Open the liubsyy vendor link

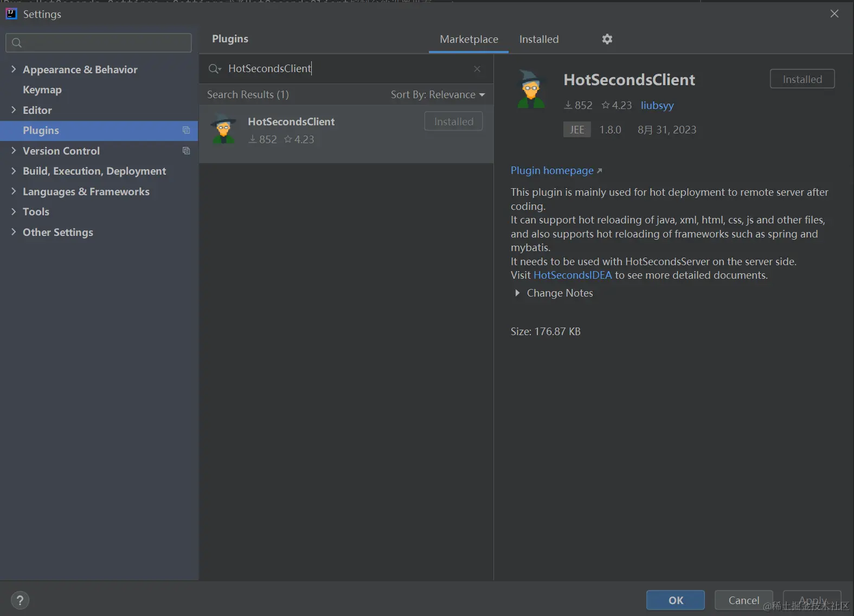[x=657, y=105]
